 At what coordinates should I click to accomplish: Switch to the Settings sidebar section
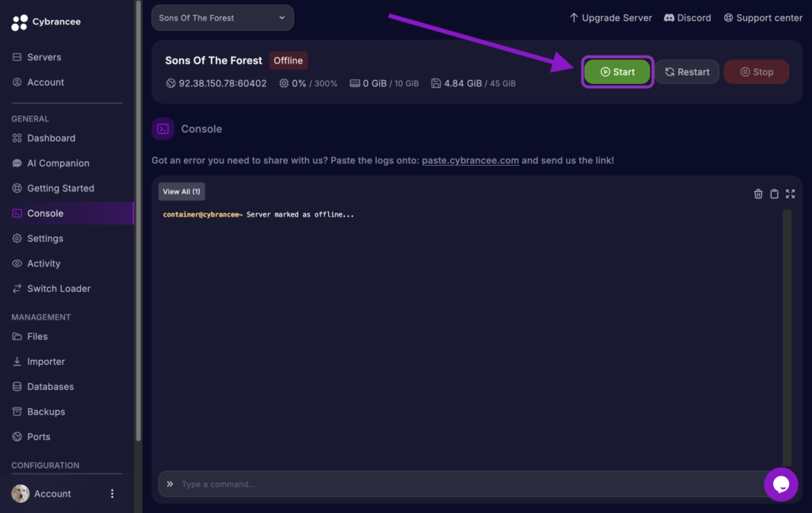[44, 238]
